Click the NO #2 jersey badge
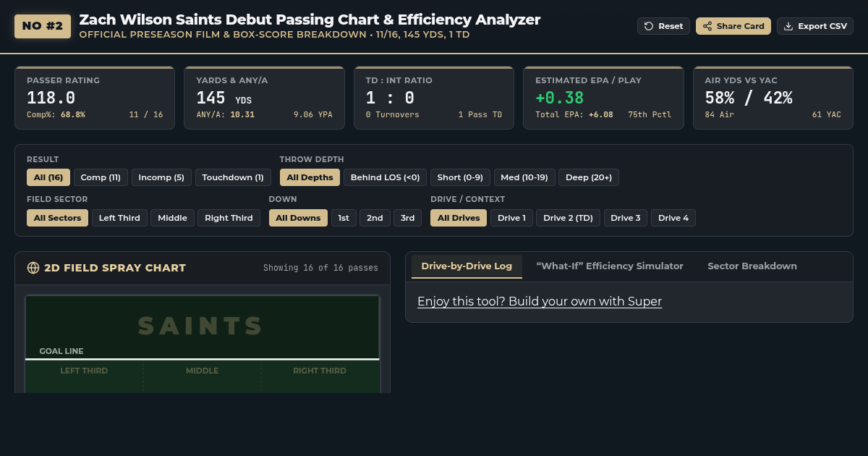Image resolution: width=868 pixels, height=456 pixels. coord(43,26)
